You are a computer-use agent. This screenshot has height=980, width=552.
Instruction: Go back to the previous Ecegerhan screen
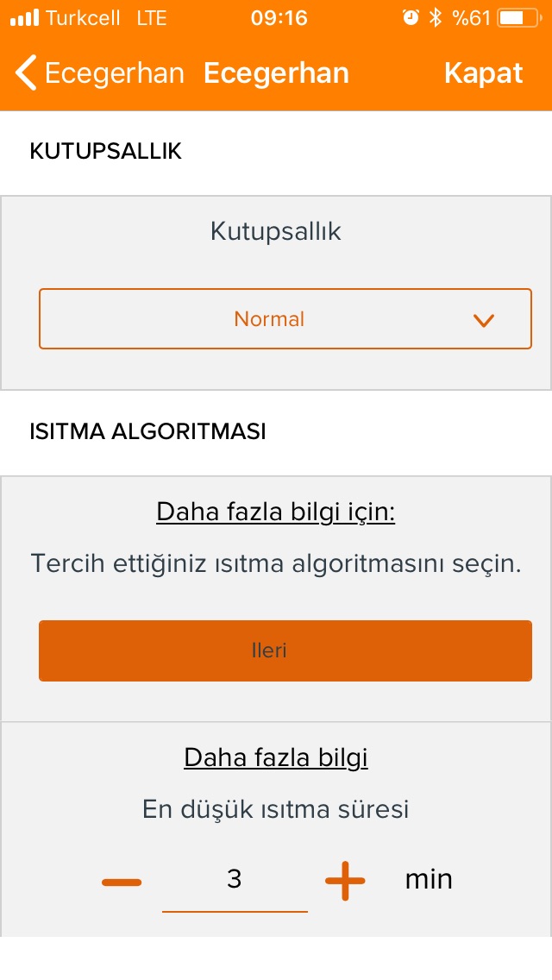click(x=100, y=73)
